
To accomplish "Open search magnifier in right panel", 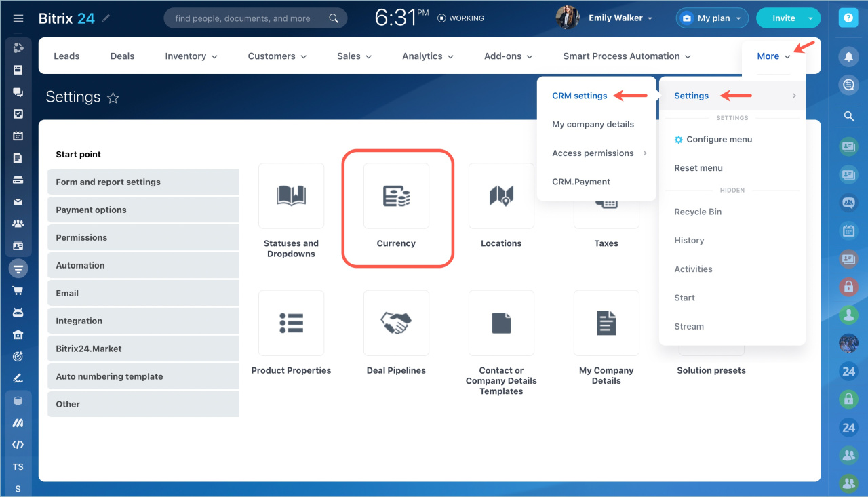I will click(848, 117).
